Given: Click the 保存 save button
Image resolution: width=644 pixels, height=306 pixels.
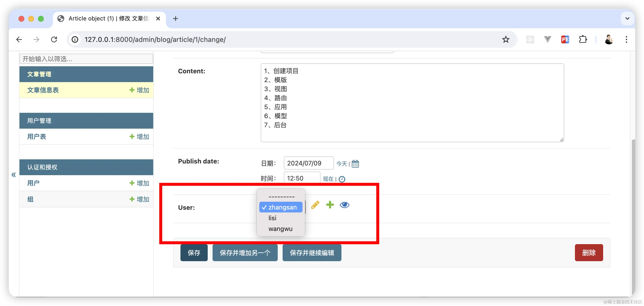Looking at the screenshot, I should pyautogui.click(x=194, y=253).
